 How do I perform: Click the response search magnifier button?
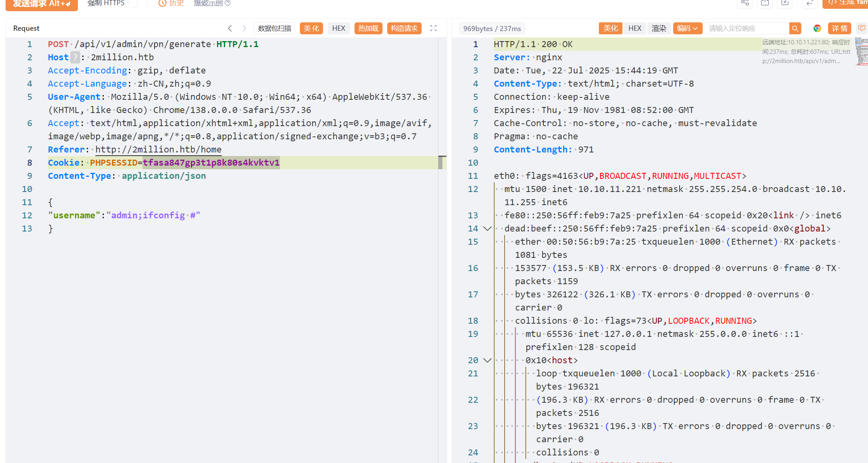click(795, 28)
